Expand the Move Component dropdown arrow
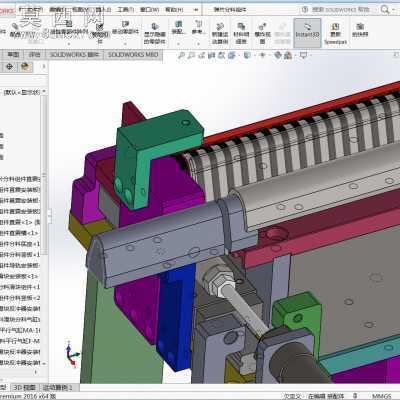This screenshot has width=400, height=400. click(x=125, y=43)
